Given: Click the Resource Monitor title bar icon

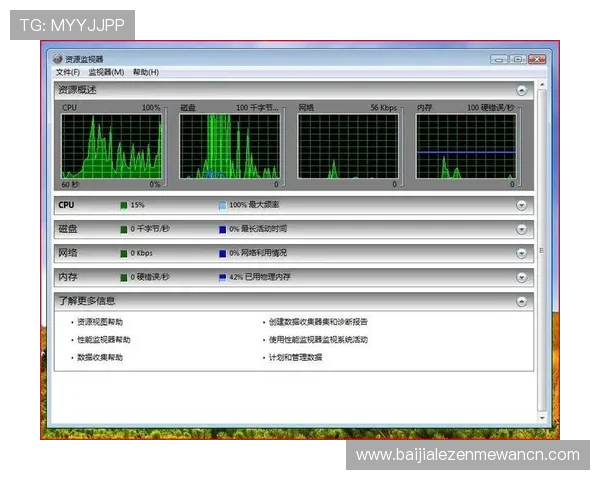Looking at the screenshot, I should coord(58,59).
